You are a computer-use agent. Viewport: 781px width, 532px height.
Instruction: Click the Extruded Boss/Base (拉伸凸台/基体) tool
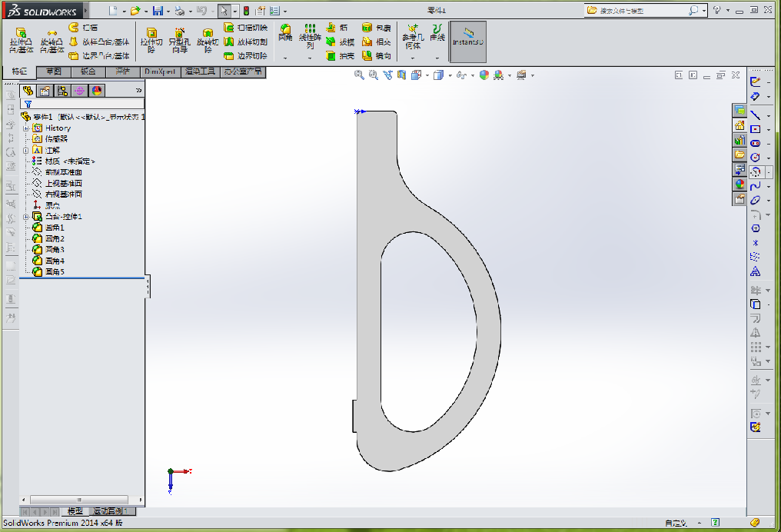coord(21,41)
